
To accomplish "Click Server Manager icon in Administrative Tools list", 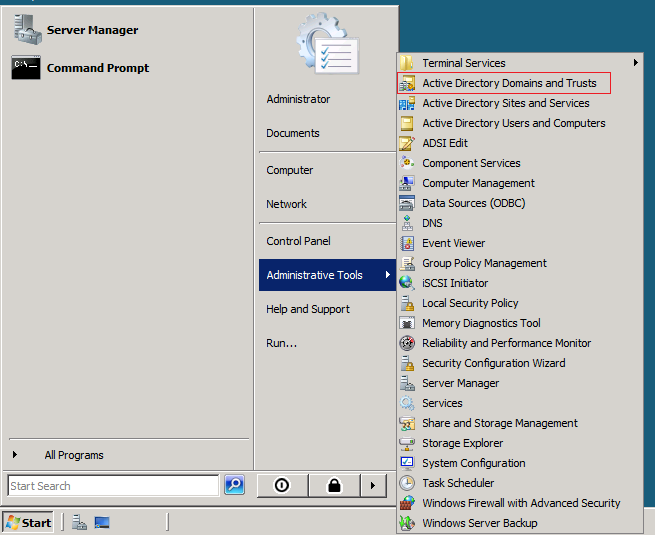I will (x=407, y=383).
